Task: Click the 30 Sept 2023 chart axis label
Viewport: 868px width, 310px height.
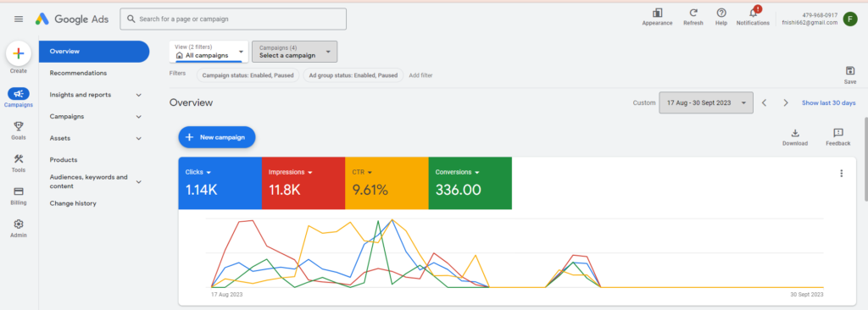Action: click(807, 295)
